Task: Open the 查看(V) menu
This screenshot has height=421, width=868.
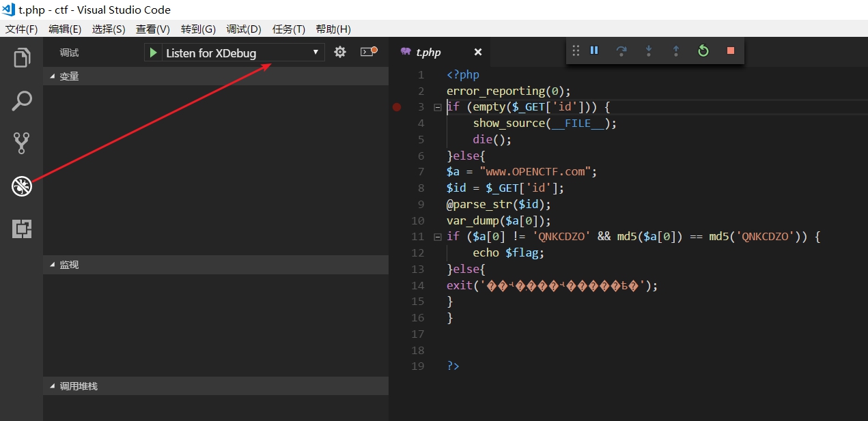Action: click(153, 29)
